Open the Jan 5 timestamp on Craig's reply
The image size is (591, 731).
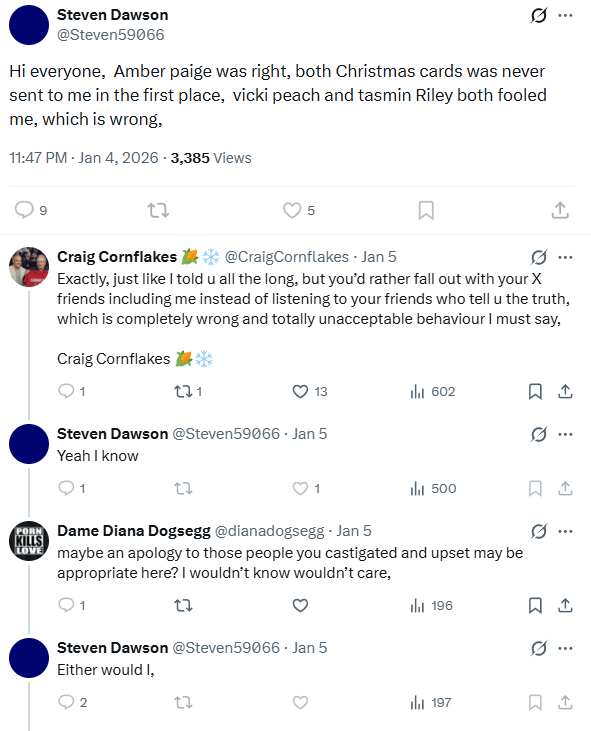tap(378, 257)
